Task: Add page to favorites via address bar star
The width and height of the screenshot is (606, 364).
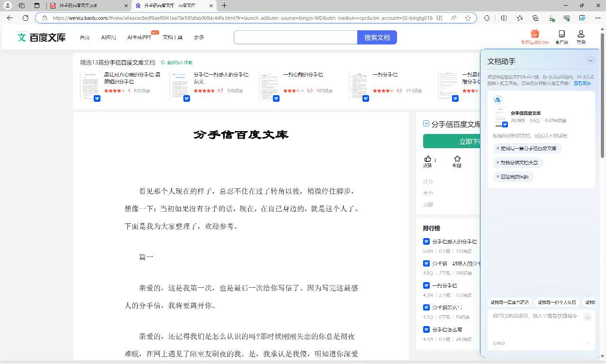Action: tap(468, 18)
